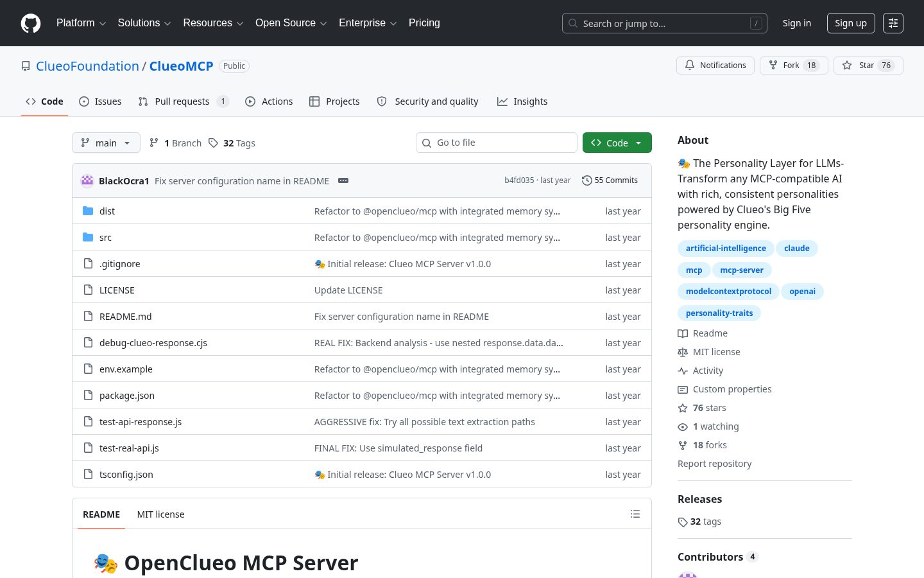Click note icon next to Custom properties
The height and width of the screenshot is (578, 924).
coord(683,389)
